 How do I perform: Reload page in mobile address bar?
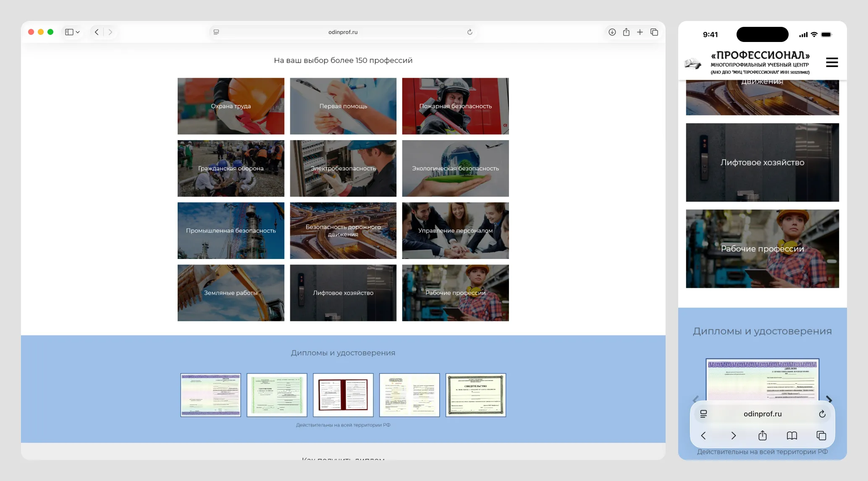coord(822,414)
